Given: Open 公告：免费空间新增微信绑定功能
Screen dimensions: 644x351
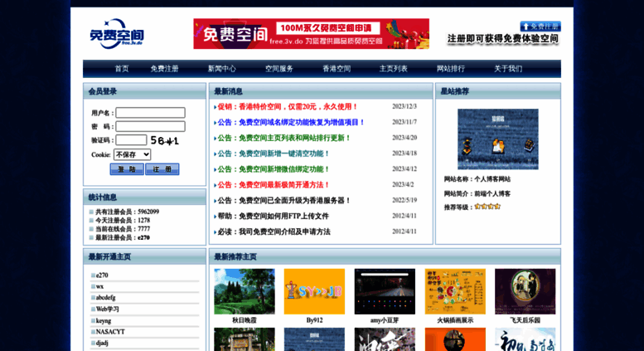Looking at the screenshot, I should (x=274, y=169).
